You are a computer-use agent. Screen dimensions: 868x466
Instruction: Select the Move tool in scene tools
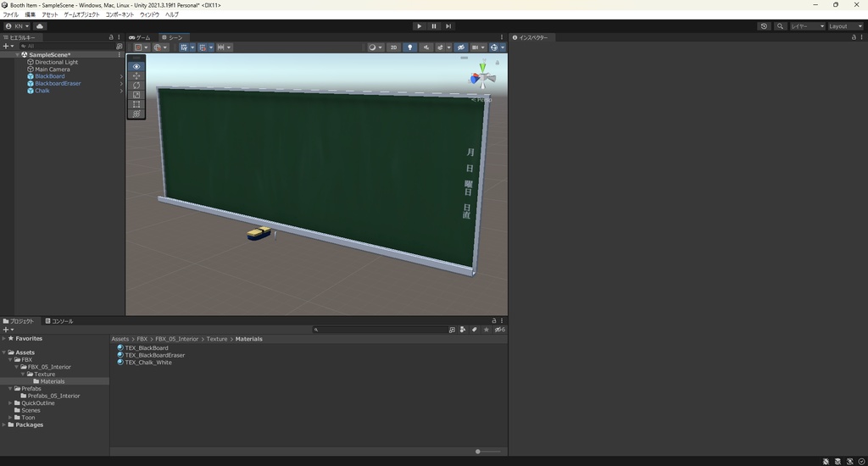click(136, 75)
